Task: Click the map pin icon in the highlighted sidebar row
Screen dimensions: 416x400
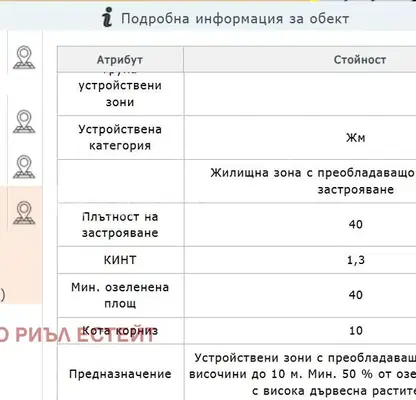Action: (x=24, y=212)
